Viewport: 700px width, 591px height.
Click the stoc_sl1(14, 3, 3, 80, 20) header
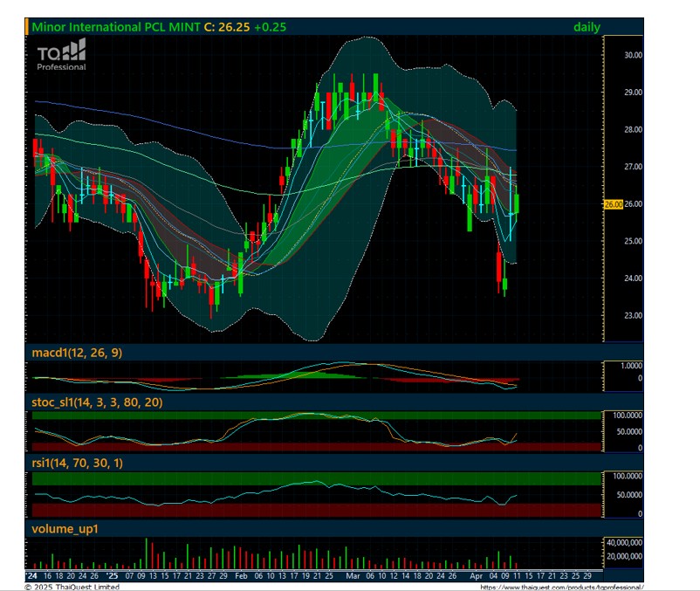click(x=97, y=402)
